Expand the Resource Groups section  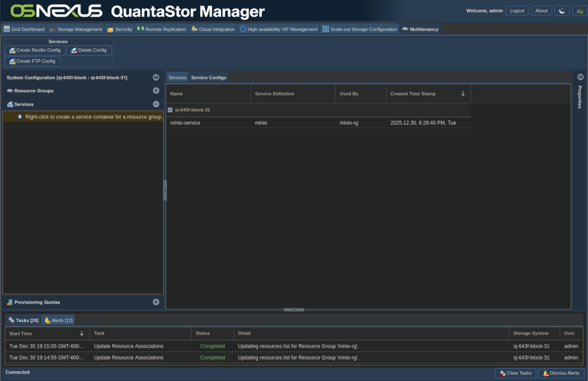point(156,91)
